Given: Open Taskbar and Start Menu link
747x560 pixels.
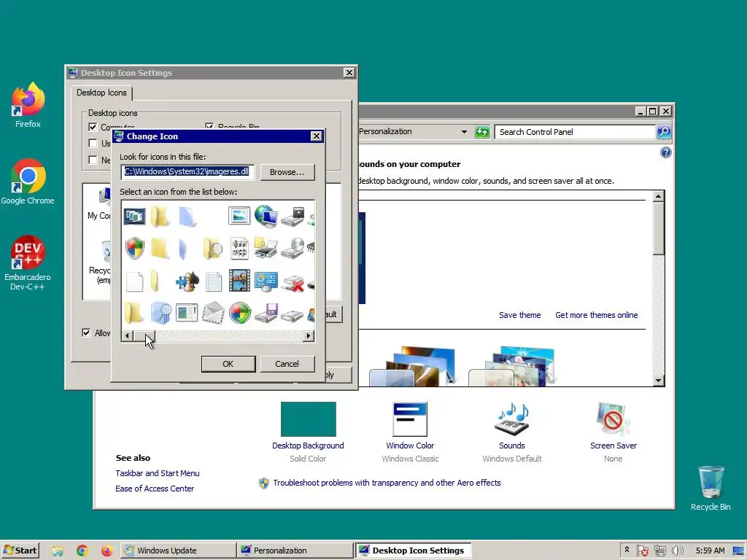Looking at the screenshot, I should (x=158, y=472).
